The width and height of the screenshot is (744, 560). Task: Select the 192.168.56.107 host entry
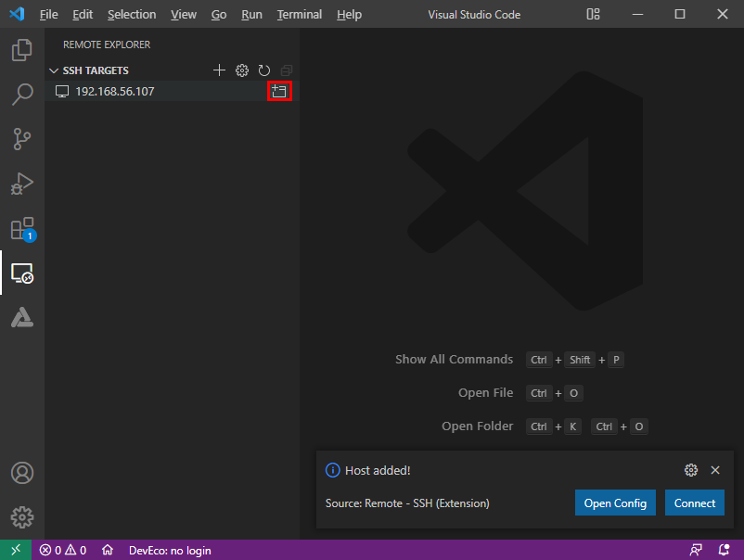[173, 91]
